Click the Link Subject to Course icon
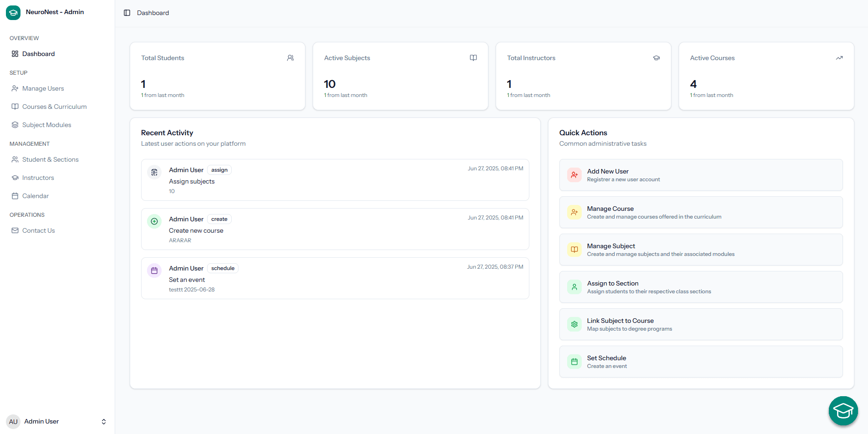 [574, 324]
